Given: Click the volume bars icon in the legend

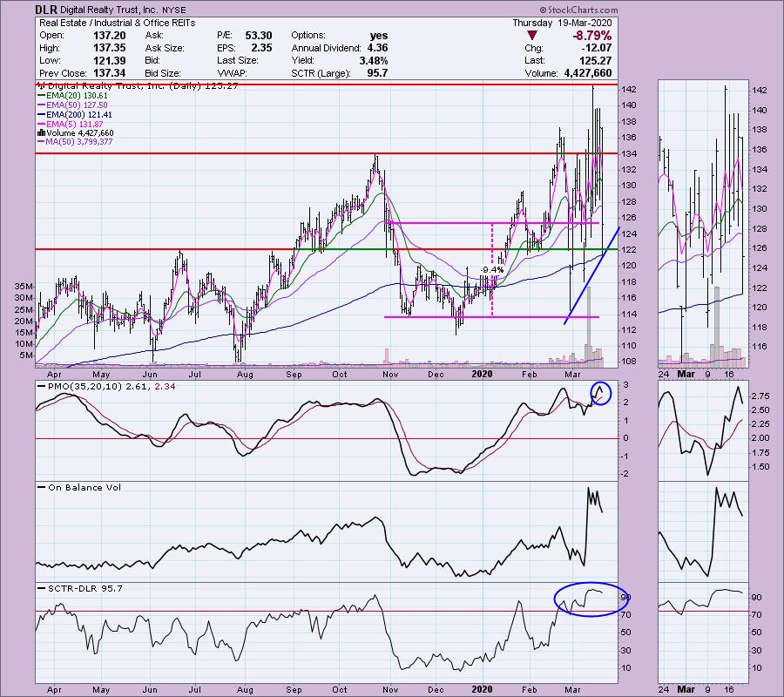Looking at the screenshot, I should click(41, 133).
